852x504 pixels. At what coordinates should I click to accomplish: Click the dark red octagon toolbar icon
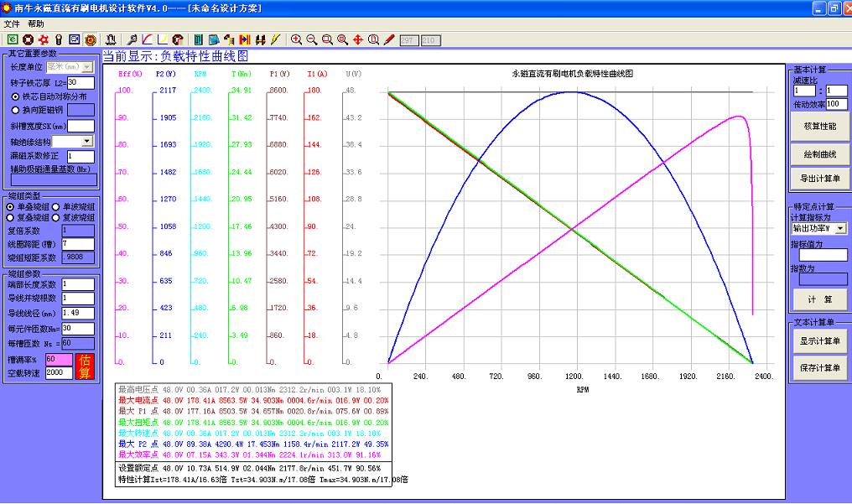pos(29,39)
